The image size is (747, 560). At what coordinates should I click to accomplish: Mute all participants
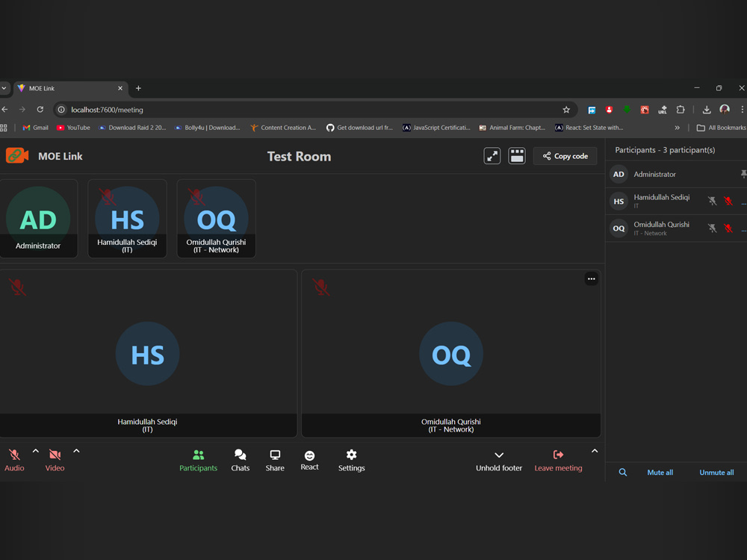coord(660,473)
